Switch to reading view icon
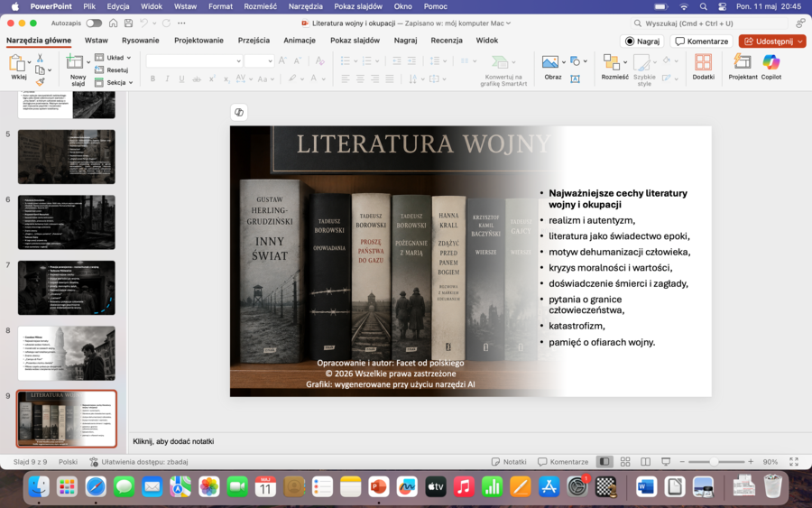The height and width of the screenshot is (508, 812). 645,461
